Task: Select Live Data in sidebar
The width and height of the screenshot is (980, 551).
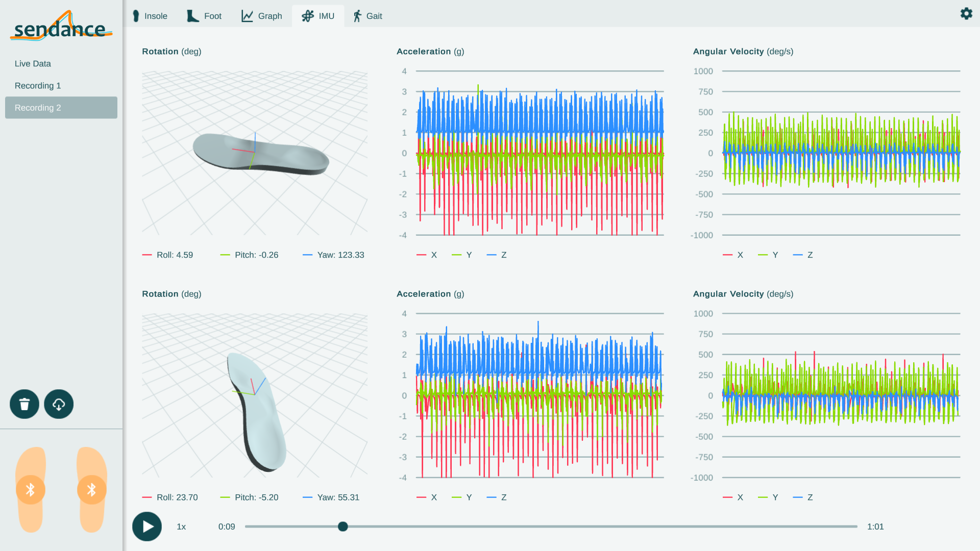Action: click(61, 64)
